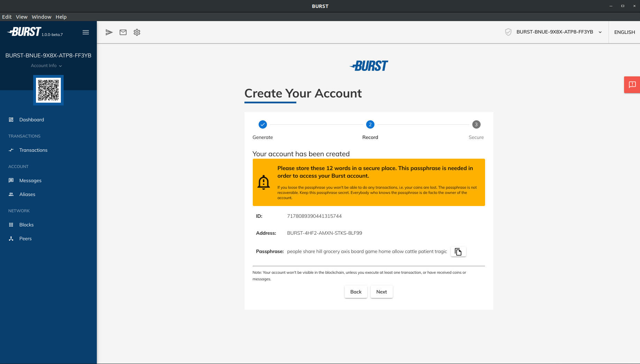Minimize the BURST window
Image resolution: width=640 pixels, height=364 pixels.
tap(611, 6)
